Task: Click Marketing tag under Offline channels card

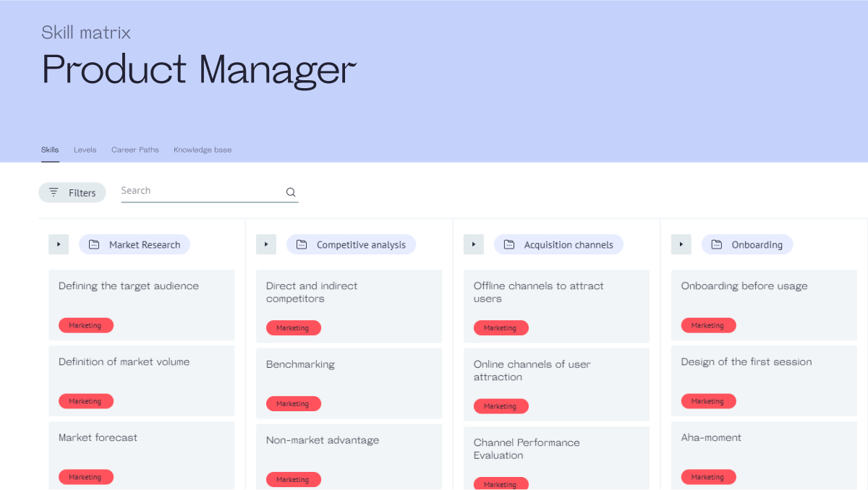Action: [x=501, y=328]
